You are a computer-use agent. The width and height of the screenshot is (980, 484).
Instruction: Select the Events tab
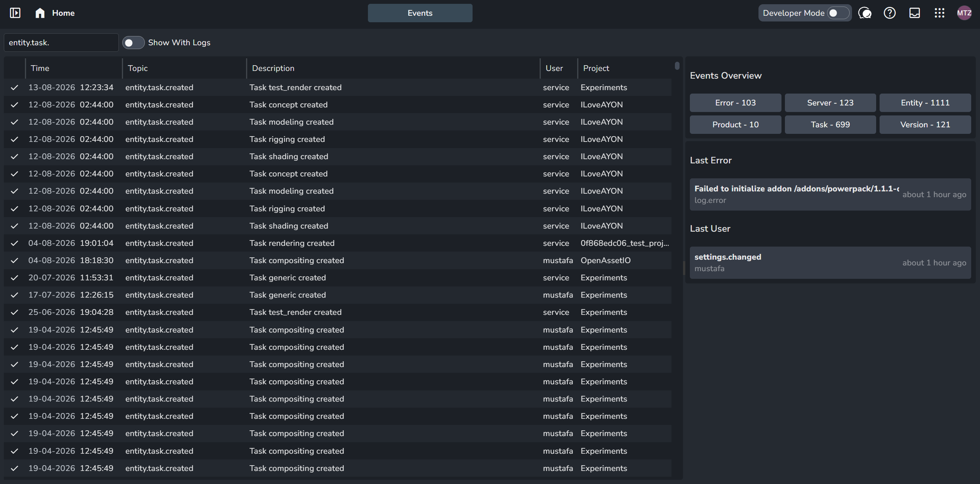pyautogui.click(x=420, y=13)
